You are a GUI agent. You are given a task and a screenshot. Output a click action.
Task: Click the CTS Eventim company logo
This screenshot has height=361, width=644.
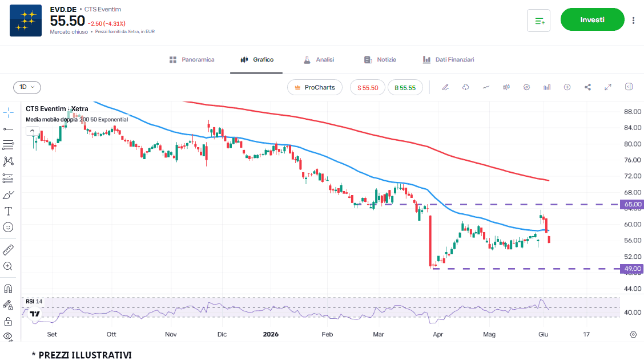[26, 21]
